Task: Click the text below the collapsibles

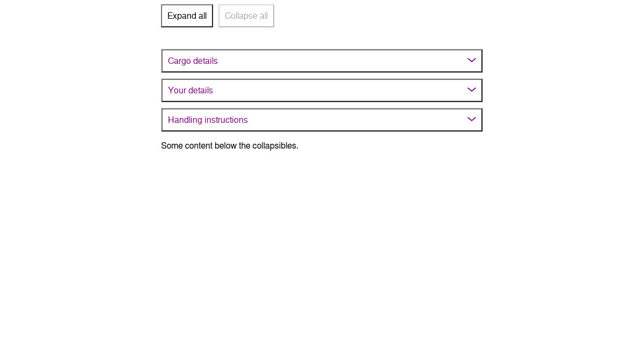Action: coord(230,145)
